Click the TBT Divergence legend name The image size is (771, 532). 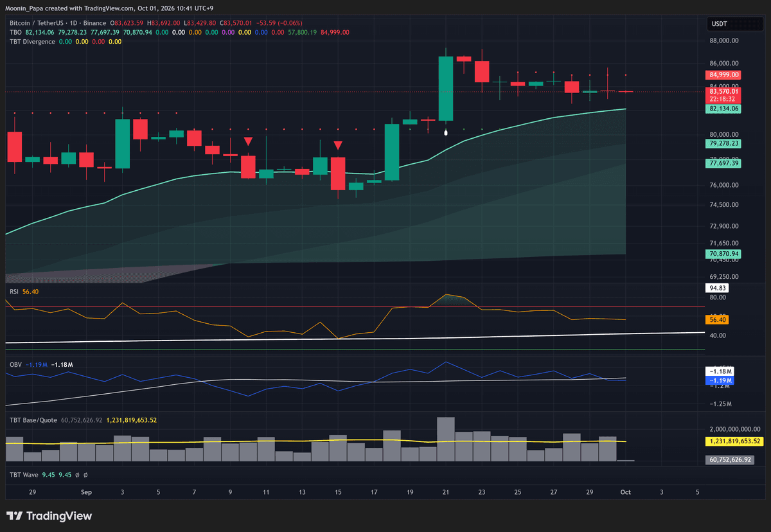tap(32, 42)
